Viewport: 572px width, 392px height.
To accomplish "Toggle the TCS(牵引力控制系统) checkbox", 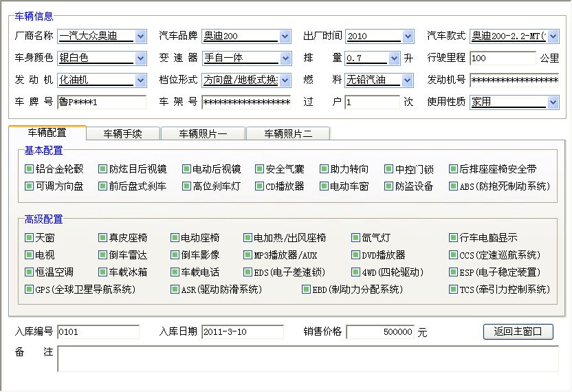I will 453,290.
